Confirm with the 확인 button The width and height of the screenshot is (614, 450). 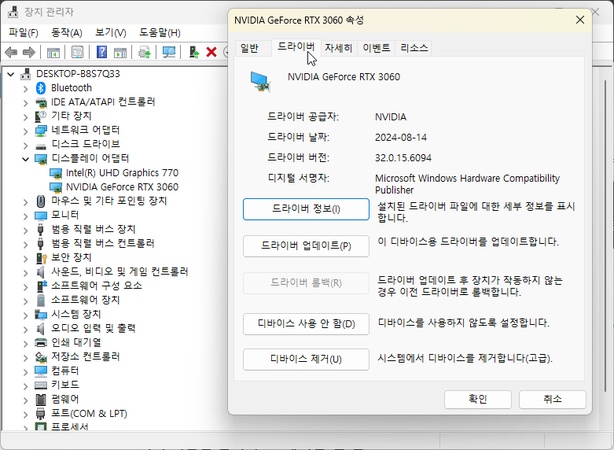pyautogui.click(x=478, y=399)
